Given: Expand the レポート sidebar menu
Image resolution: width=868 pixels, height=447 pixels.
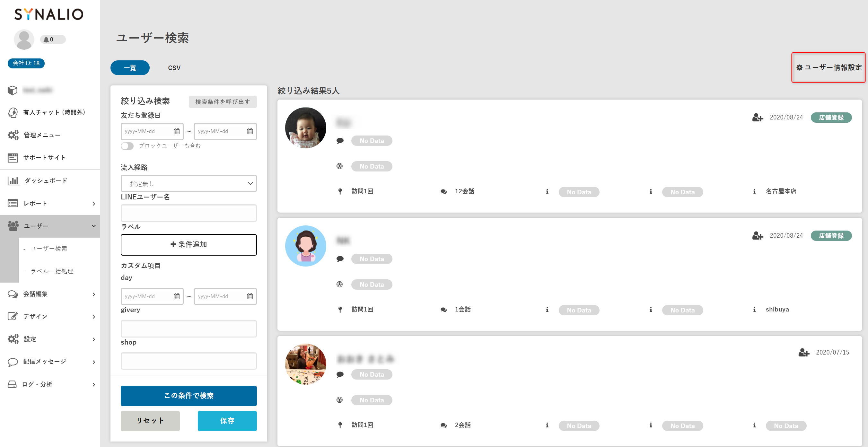Looking at the screenshot, I should coord(94,204).
